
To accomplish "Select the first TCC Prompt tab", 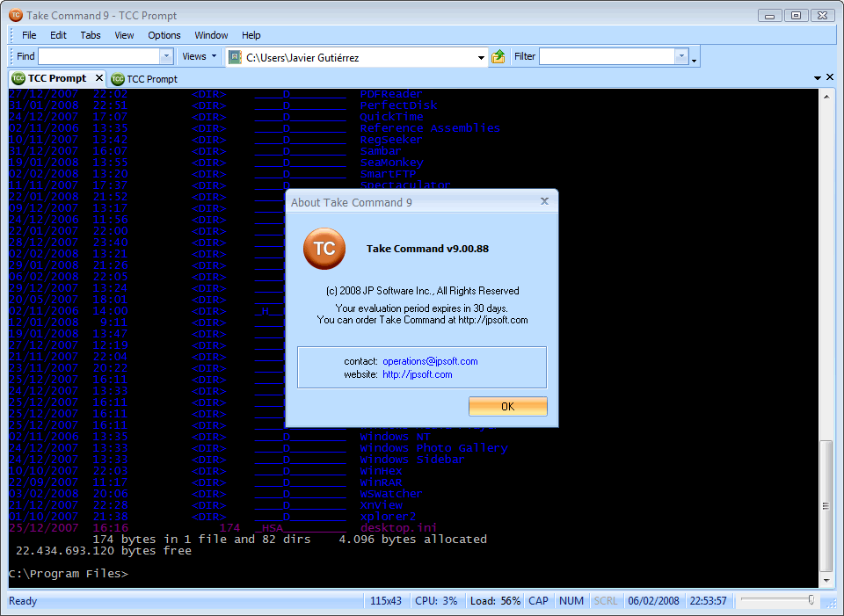I will (x=56, y=78).
